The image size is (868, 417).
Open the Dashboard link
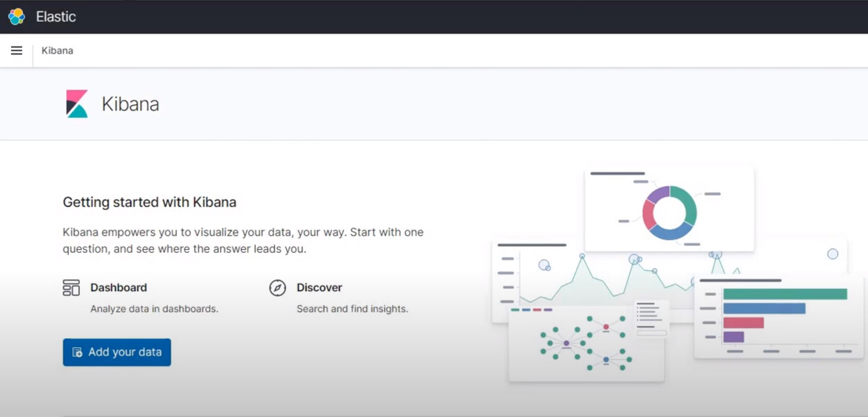[x=119, y=288]
